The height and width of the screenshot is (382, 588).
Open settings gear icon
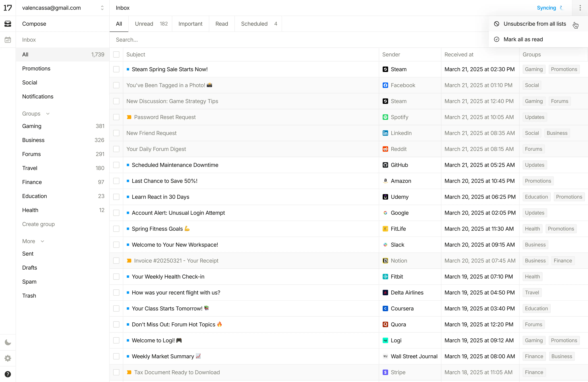point(8,358)
